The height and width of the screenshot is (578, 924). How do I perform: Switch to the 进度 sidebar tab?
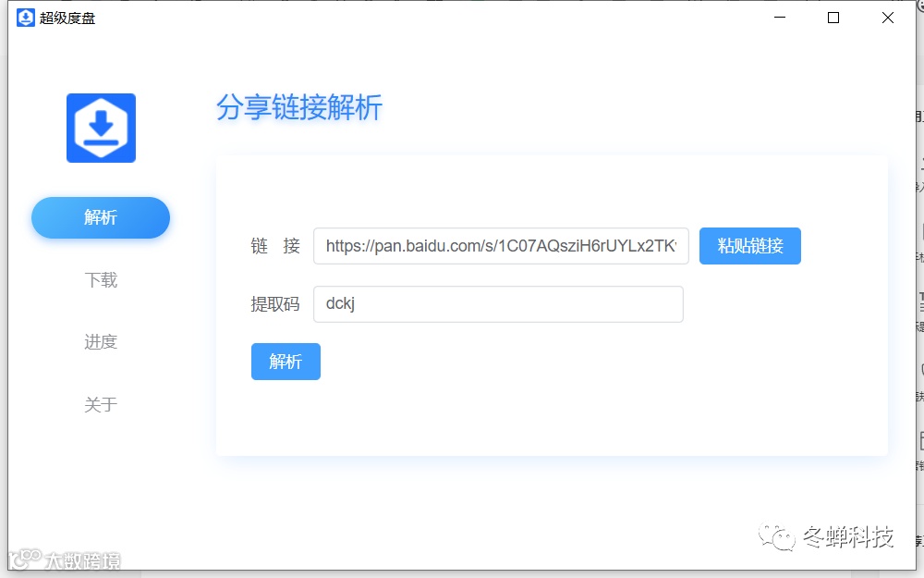pos(101,342)
